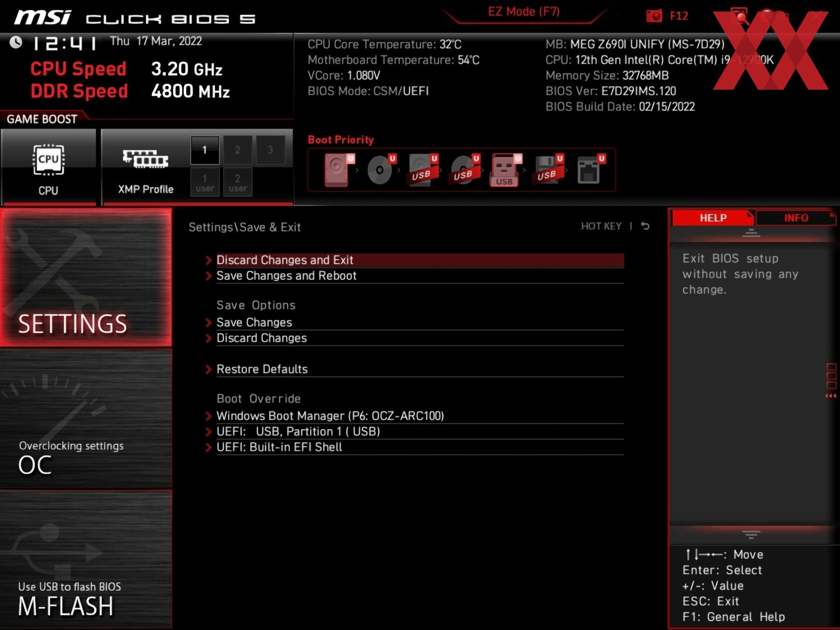The width and height of the screenshot is (840, 630).
Task: Click the GAME BOOST header label
Action: 42,119
